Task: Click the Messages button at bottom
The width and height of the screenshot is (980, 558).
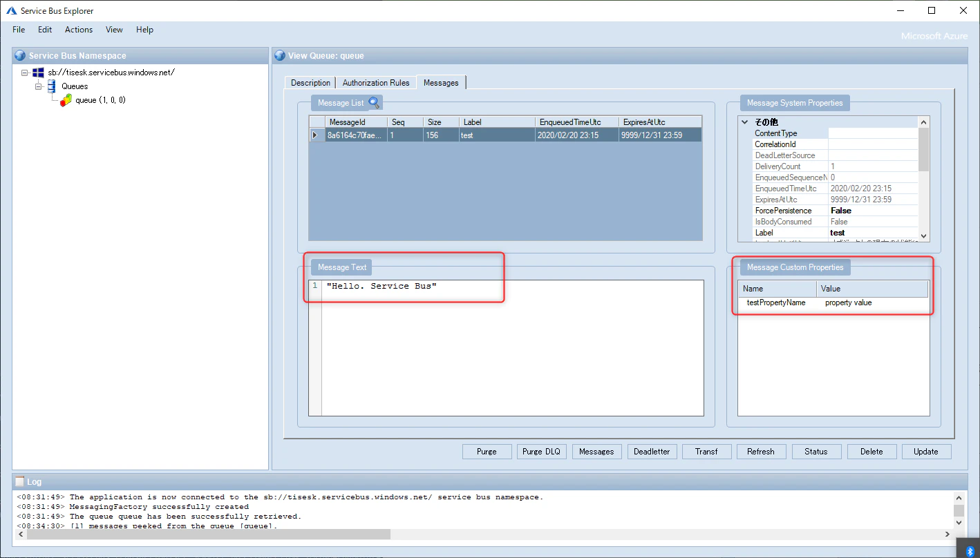Action: (596, 452)
